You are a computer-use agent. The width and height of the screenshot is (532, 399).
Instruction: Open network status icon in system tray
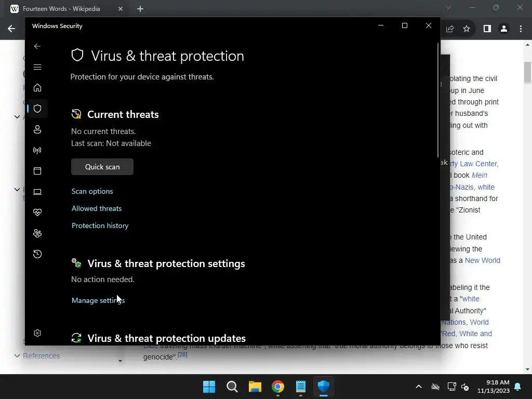click(x=451, y=387)
